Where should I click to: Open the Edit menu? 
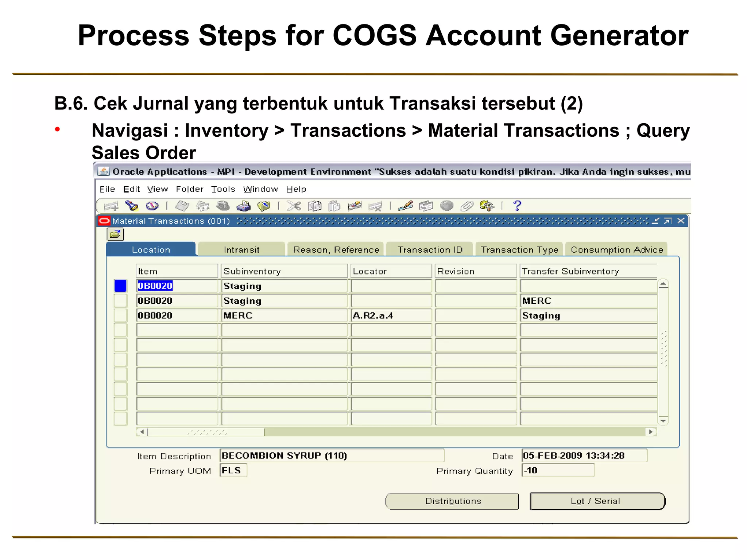tap(131, 189)
